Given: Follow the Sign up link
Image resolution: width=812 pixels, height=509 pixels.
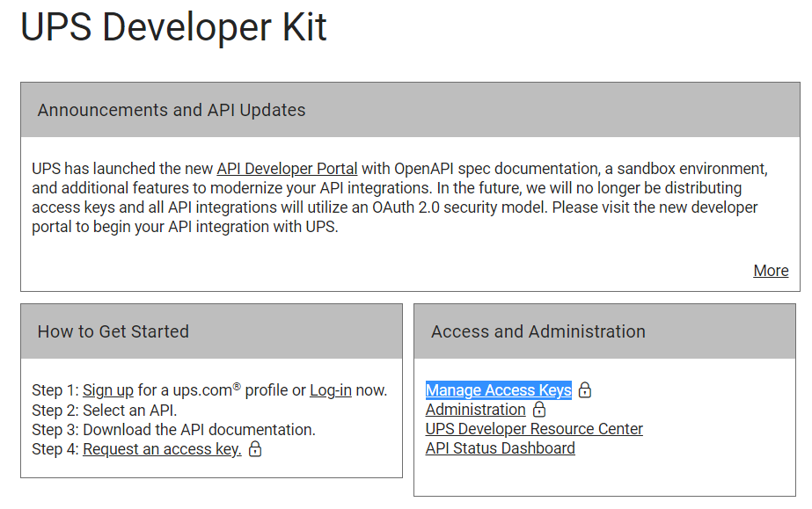Looking at the screenshot, I should pos(108,390).
